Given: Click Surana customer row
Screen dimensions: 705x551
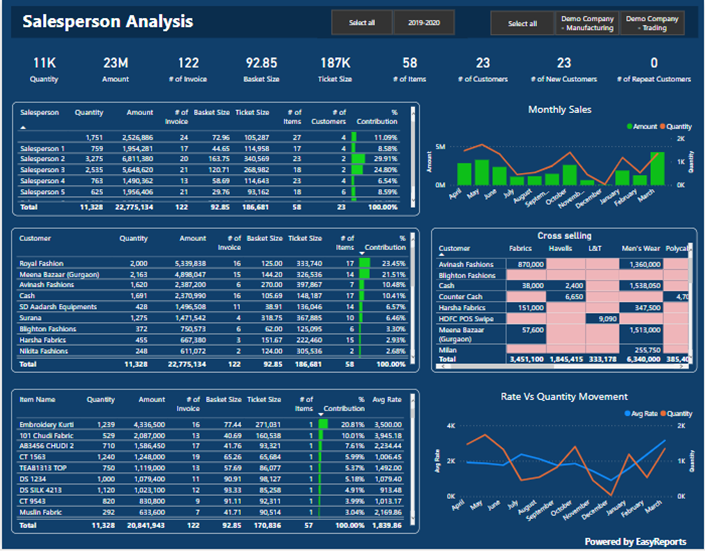Looking at the screenshot, I should coord(213,318).
